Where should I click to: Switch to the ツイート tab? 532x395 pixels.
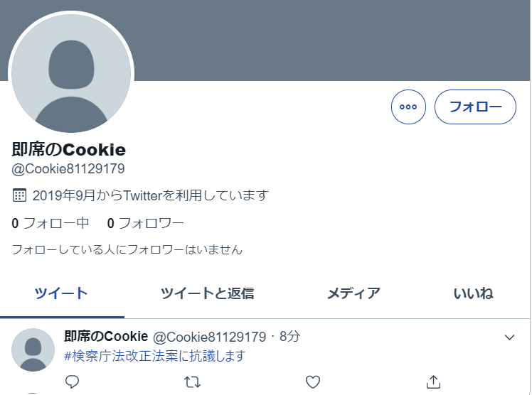61,293
